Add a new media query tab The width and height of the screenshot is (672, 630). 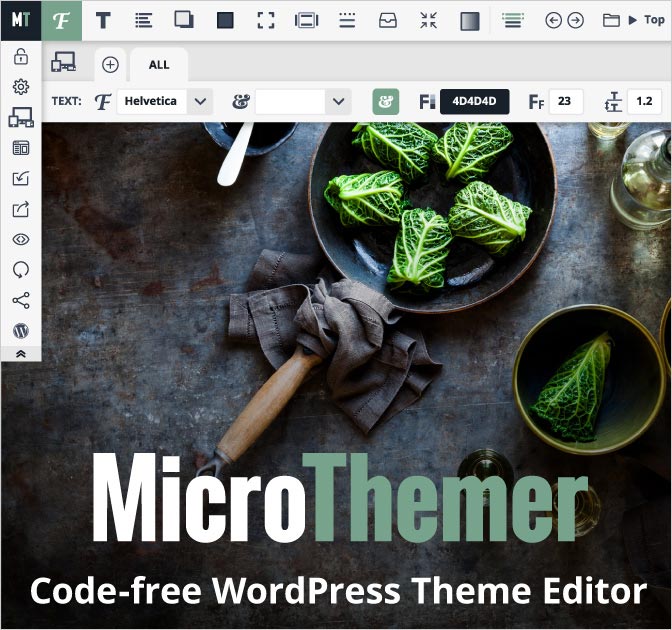110,65
